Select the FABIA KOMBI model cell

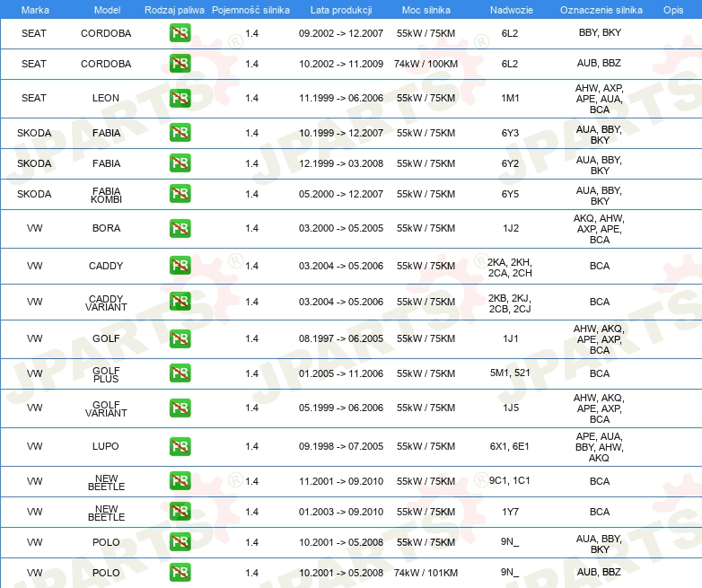(106, 196)
